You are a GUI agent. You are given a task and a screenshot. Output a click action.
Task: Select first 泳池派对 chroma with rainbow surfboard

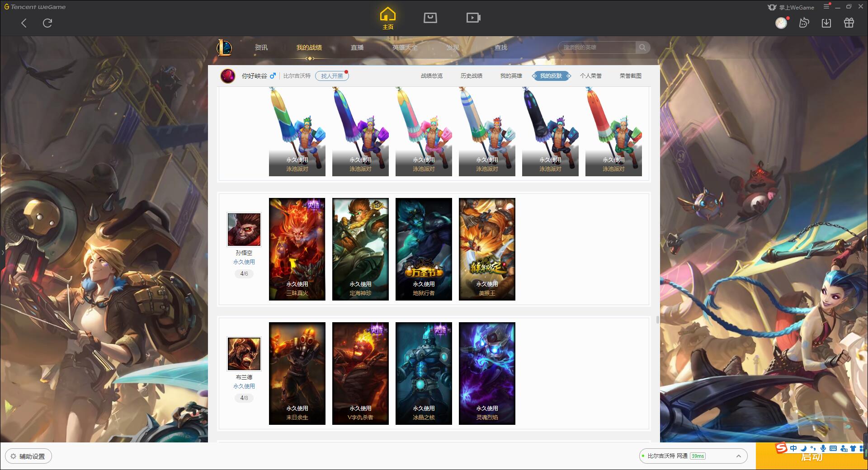297,132
